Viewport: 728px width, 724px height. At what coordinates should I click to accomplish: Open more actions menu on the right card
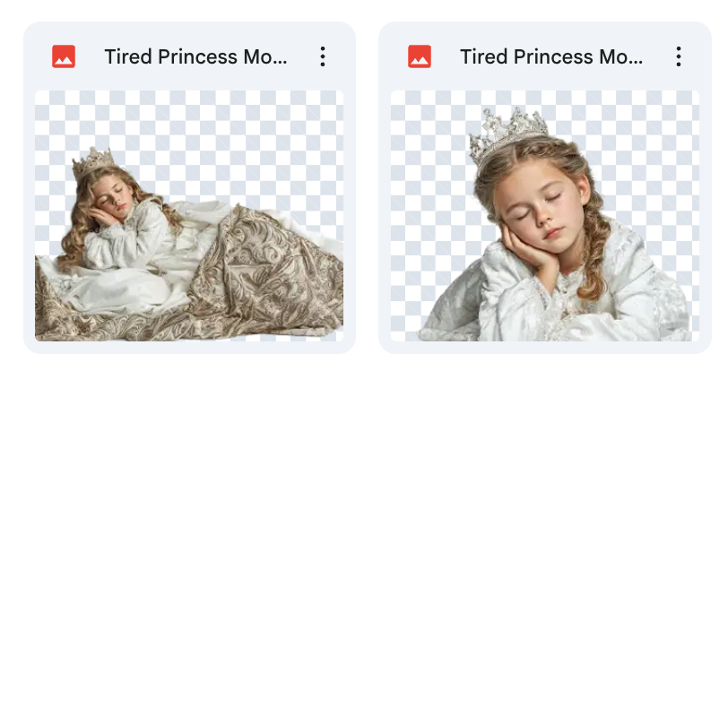[679, 57]
